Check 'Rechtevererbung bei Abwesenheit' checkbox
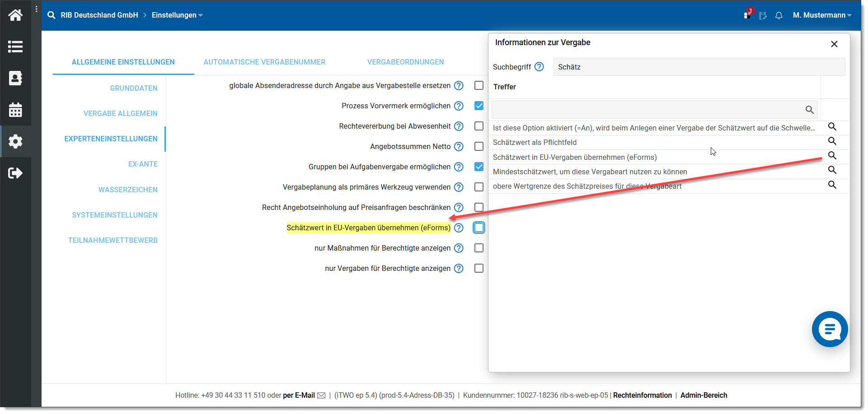This screenshot has width=868, height=414. click(x=479, y=126)
